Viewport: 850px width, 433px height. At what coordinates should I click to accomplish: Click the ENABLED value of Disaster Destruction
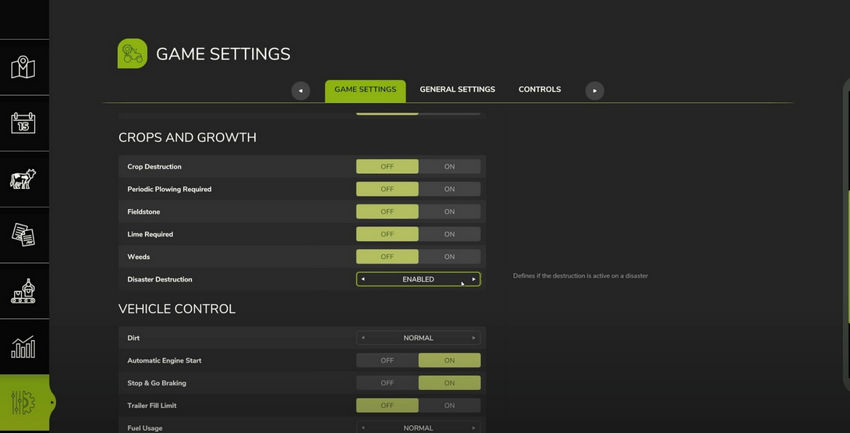pos(418,279)
